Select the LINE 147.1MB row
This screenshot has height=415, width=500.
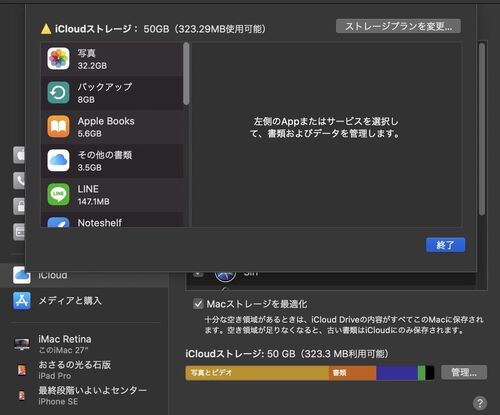(x=112, y=195)
